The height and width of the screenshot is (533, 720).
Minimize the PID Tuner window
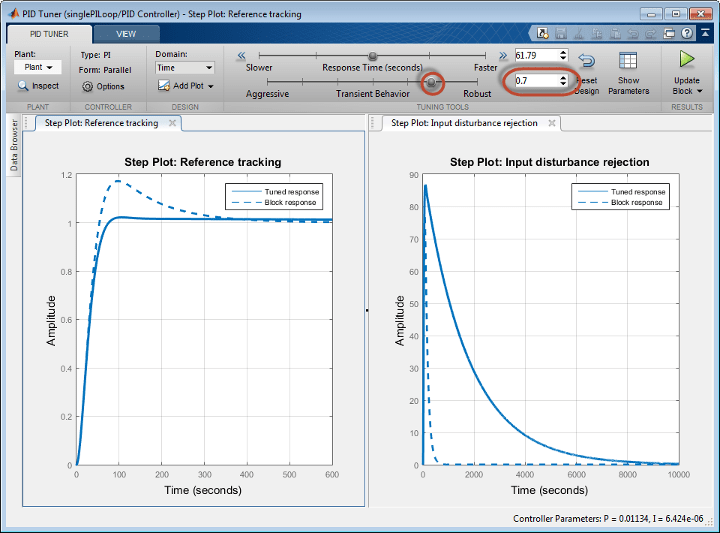coord(651,14)
